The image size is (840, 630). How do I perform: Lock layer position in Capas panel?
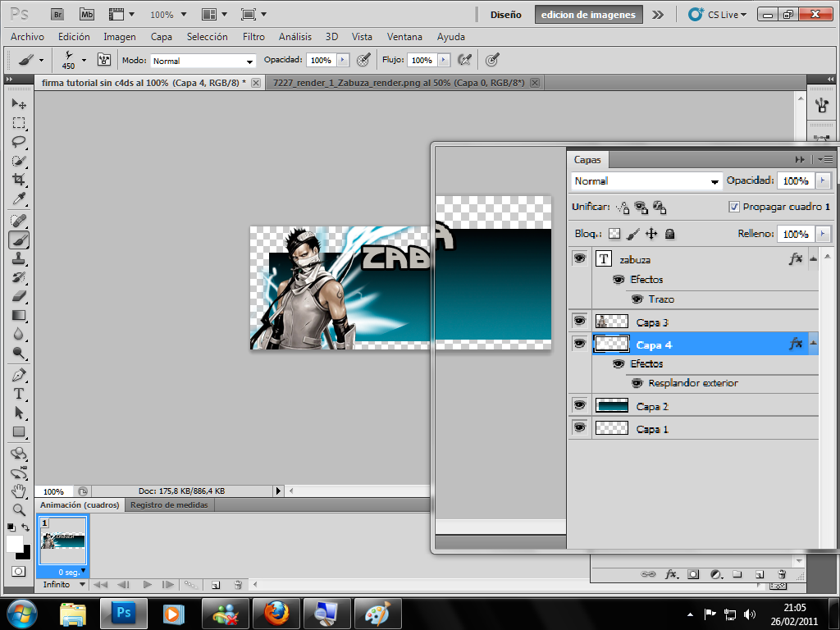point(651,234)
